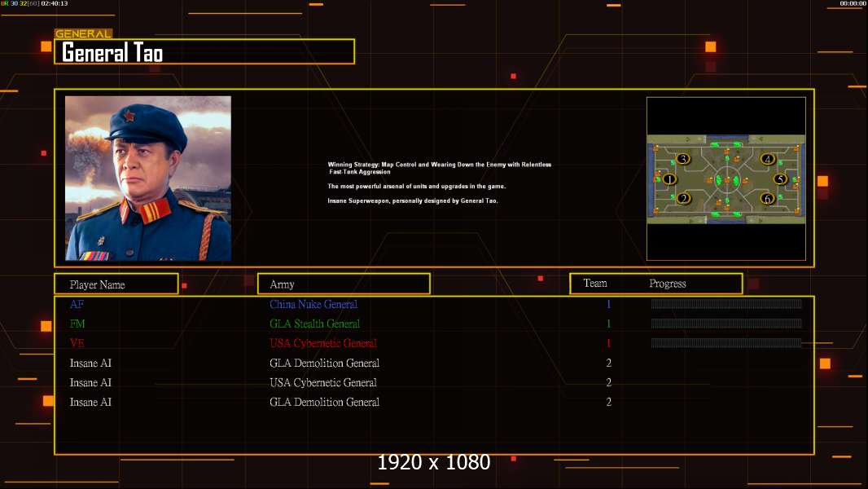
Task: Click the 02:40:13 counter in the corner
Action: coord(55,3)
